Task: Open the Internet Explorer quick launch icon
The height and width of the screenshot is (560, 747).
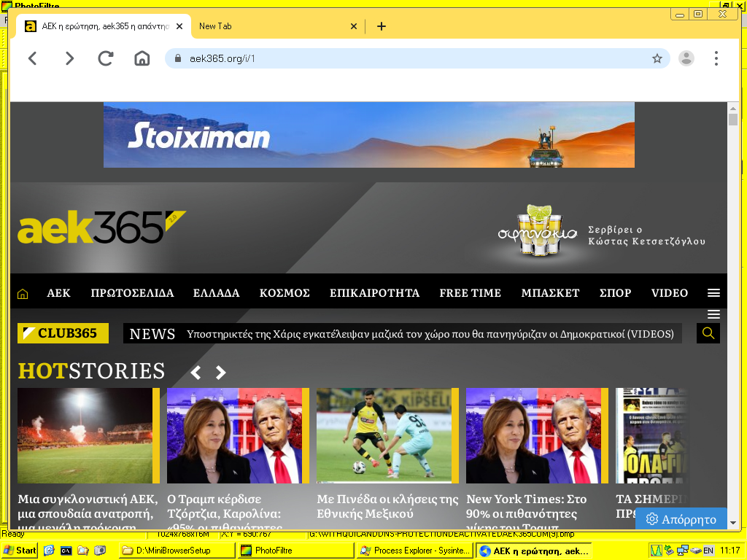Action: click(49, 551)
